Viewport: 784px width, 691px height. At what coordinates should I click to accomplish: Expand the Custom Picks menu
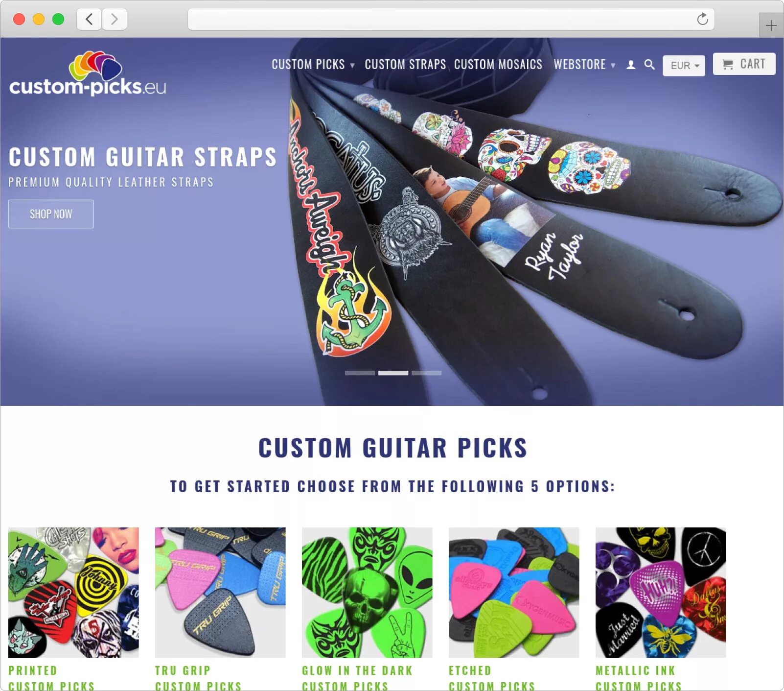pyautogui.click(x=313, y=65)
